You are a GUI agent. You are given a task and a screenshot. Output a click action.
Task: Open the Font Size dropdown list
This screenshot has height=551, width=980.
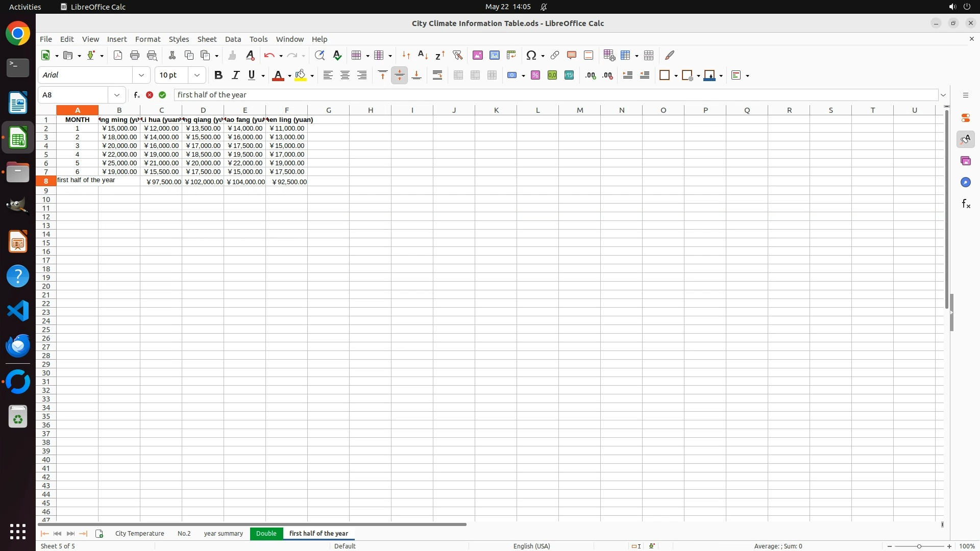197,76
